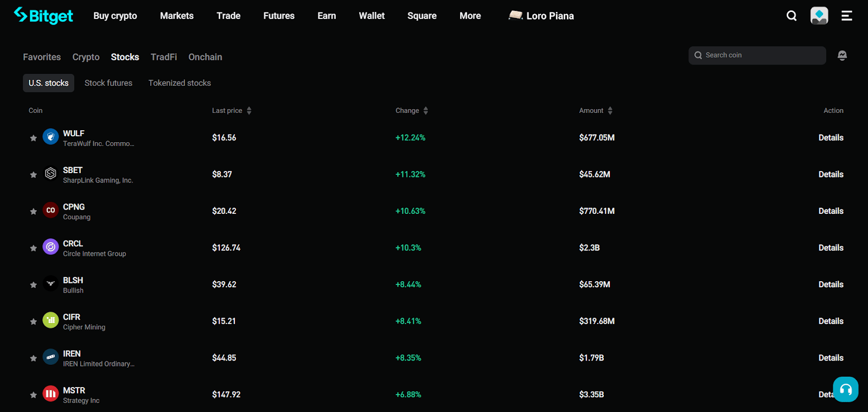
Task: Open the search magnifier in the top bar
Action: click(792, 16)
